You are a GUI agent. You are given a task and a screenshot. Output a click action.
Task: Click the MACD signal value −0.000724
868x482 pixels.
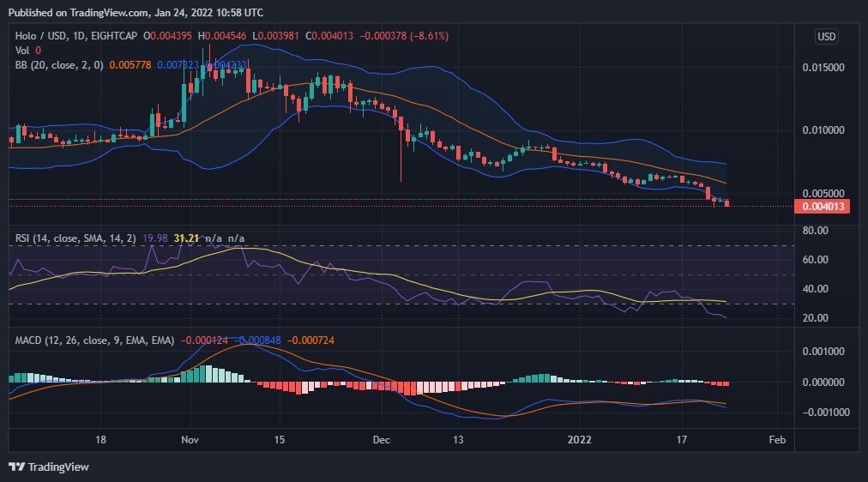[x=310, y=340]
